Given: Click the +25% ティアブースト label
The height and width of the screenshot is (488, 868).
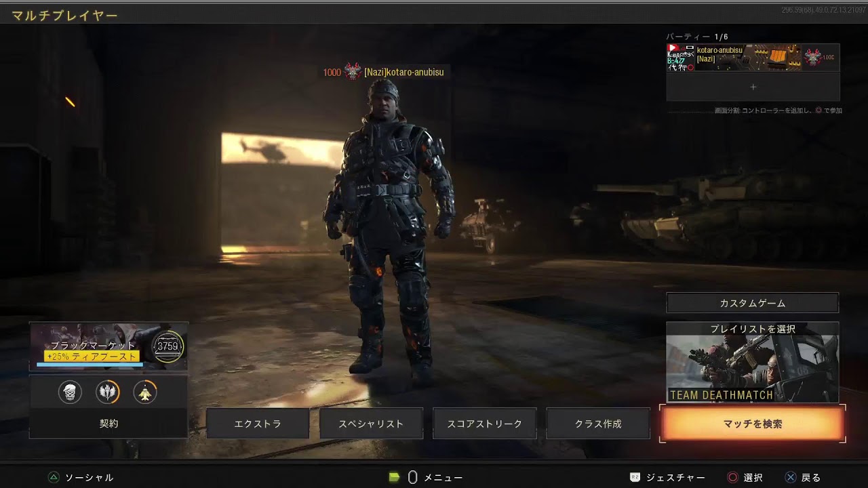Looking at the screenshot, I should (92, 357).
